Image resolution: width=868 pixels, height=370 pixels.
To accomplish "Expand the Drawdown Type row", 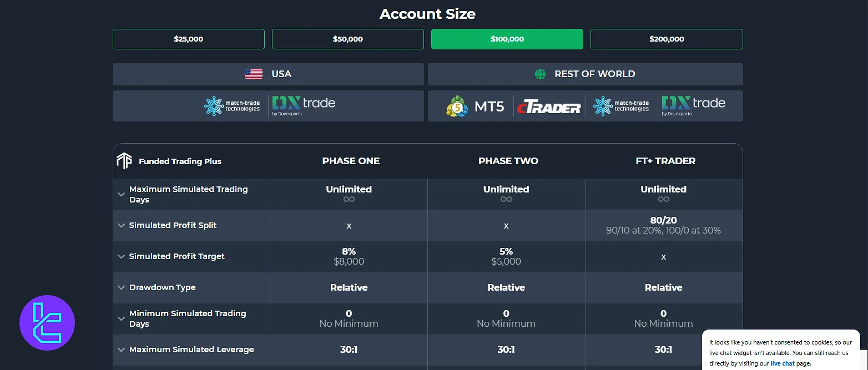I will click(121, 287).
